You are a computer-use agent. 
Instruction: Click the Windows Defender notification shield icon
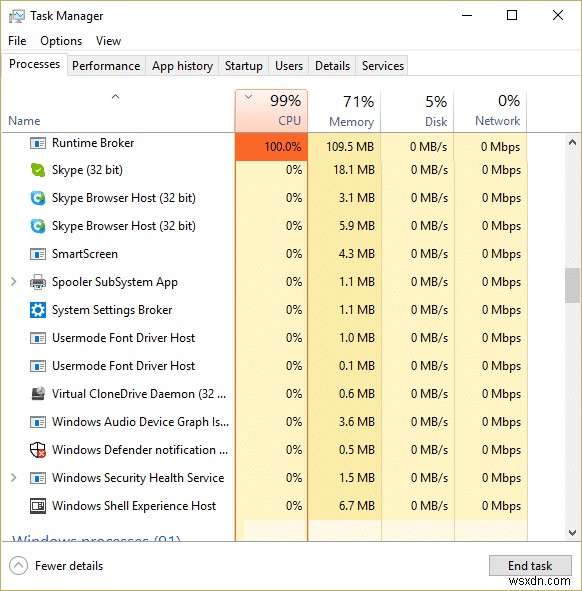[x=38, y=450]
